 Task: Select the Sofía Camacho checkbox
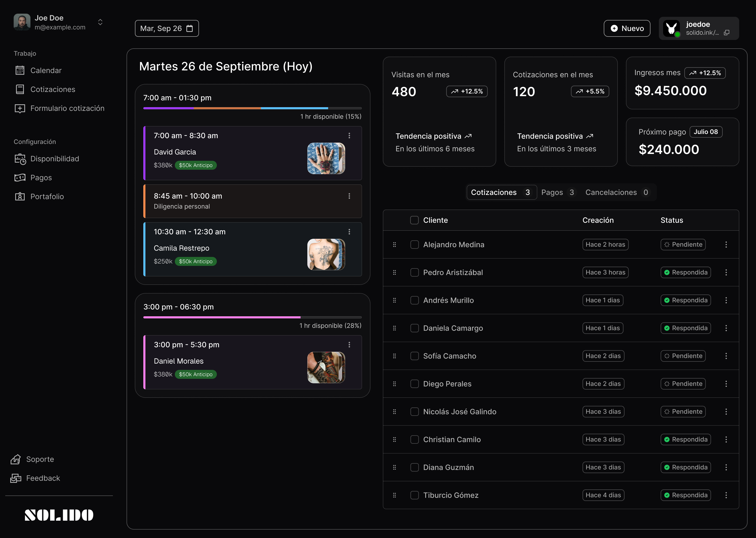[414, 356]
